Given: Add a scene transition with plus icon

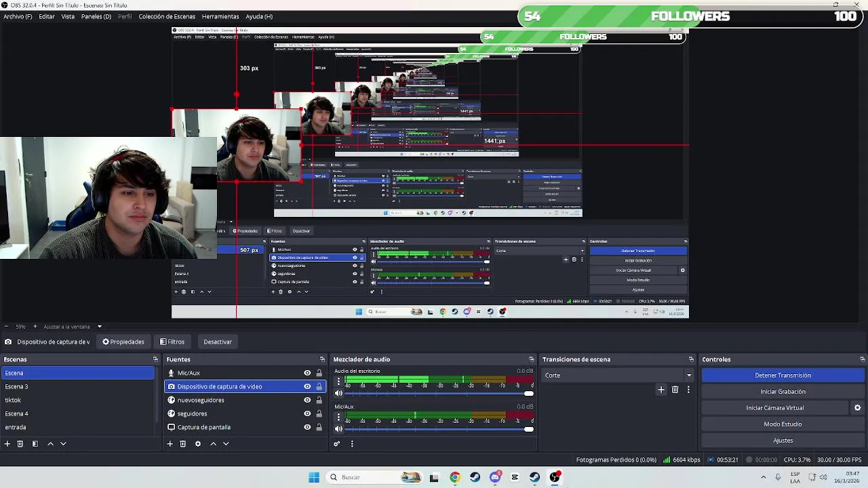Looking at the screenshot, I should (661, 390).
